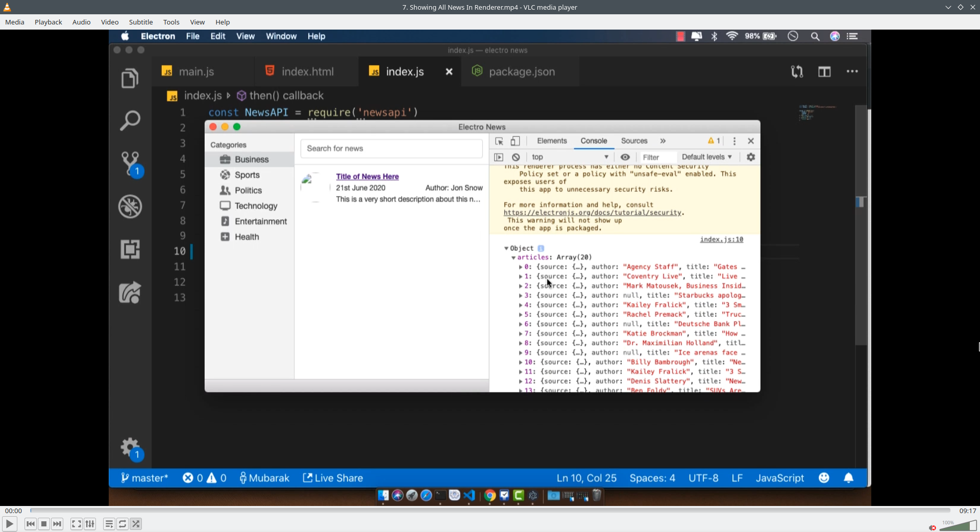980x532 pixels.
Task: Toggle VLC fullscreen mode
Action: [77, 524]
